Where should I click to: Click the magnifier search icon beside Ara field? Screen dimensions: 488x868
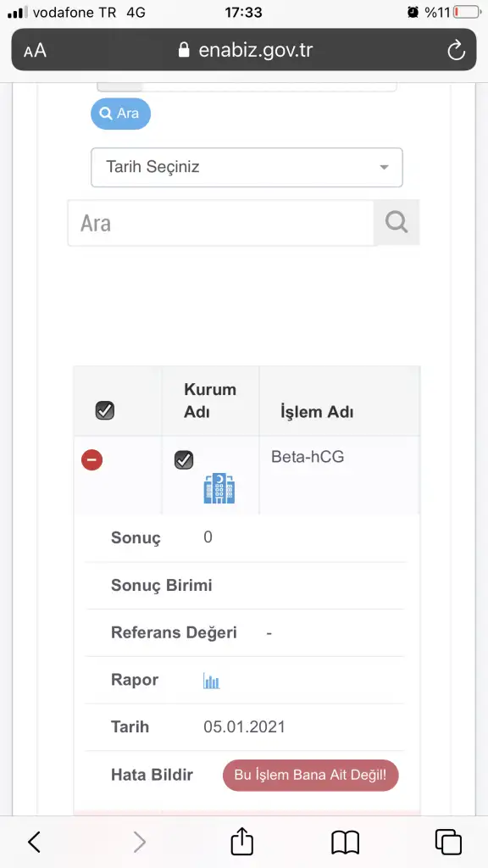click(x=396, y=223)
